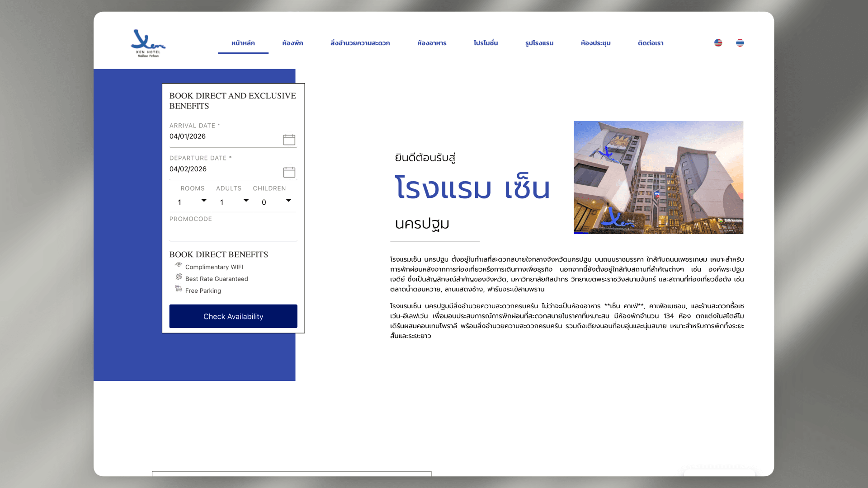The width and height of the screenshot is (868, 488).
Task: Switch to the ห้องพัก tab
Action: (292, 43)
